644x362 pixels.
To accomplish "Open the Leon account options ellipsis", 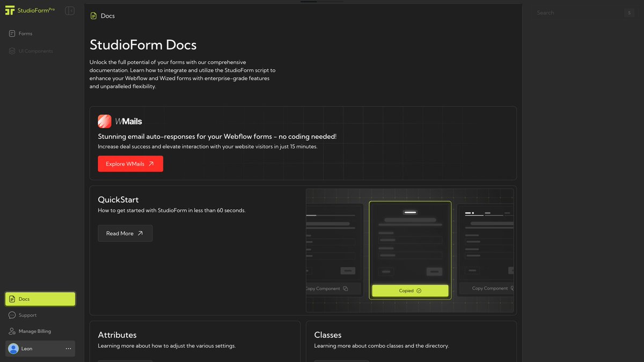I will (68, 349).
